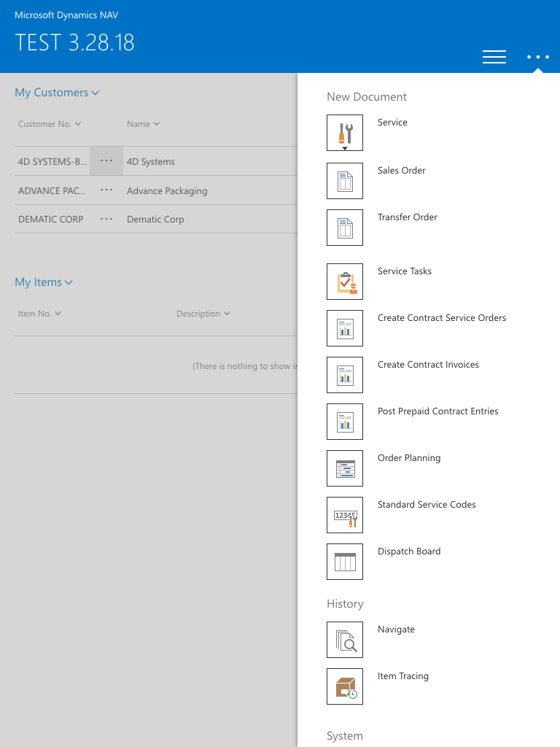This screenshot has width=560, height=747.
Task: Click ellipsis beside 4D SYSTEMS-B customer row
Action: click(106, 161)
